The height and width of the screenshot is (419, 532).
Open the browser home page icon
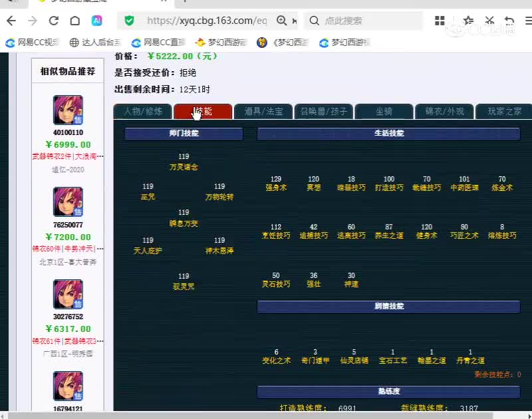75,21
